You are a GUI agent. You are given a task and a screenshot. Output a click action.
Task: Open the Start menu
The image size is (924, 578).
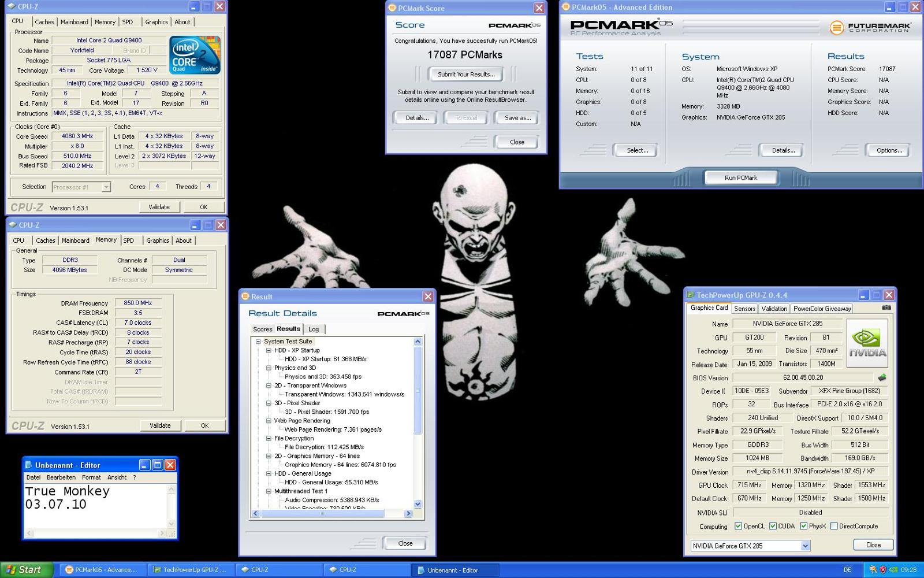(28, 570)
